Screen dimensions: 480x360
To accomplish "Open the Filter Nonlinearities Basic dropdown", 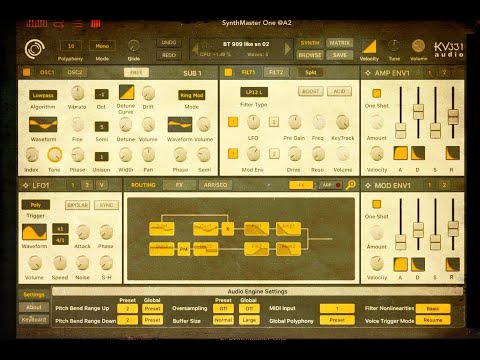I will tap(433, 308).
